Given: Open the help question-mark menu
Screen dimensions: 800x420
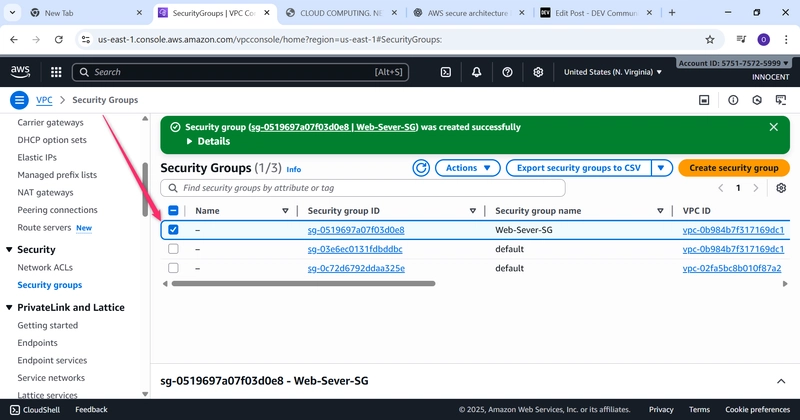Looking at the screenshot, I should [x=507, y=72].
